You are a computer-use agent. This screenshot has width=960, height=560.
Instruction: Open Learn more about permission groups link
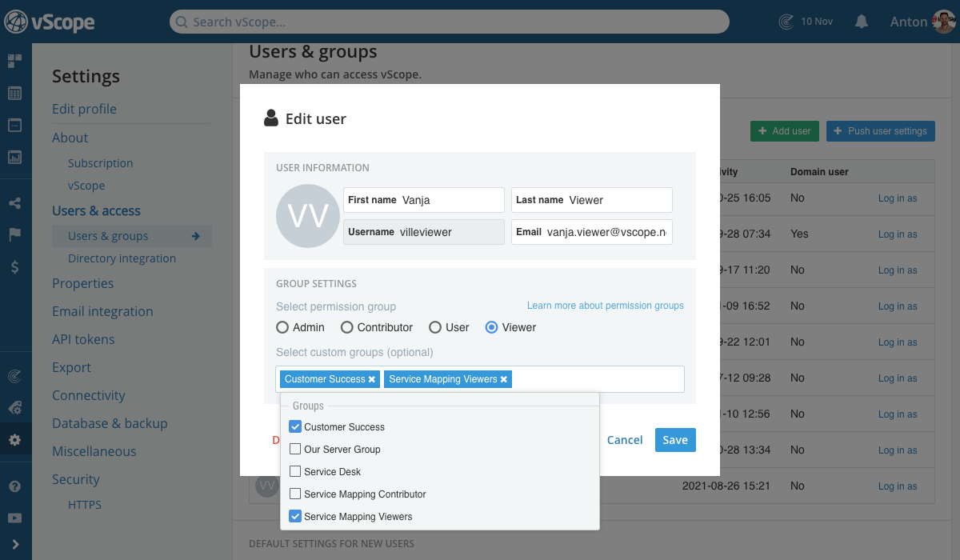[x=606, y=306]
